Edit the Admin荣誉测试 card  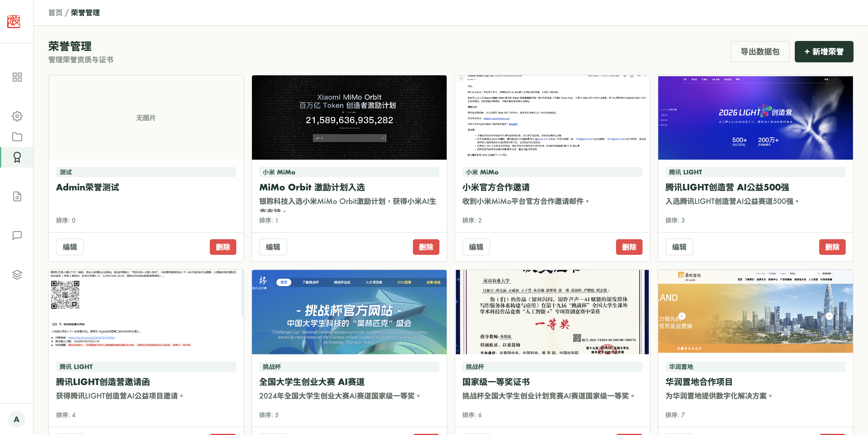[x=70, y=247]
